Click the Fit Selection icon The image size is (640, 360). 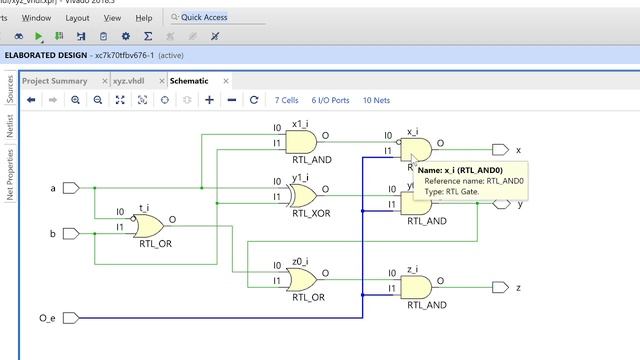(x=142, y=100)
